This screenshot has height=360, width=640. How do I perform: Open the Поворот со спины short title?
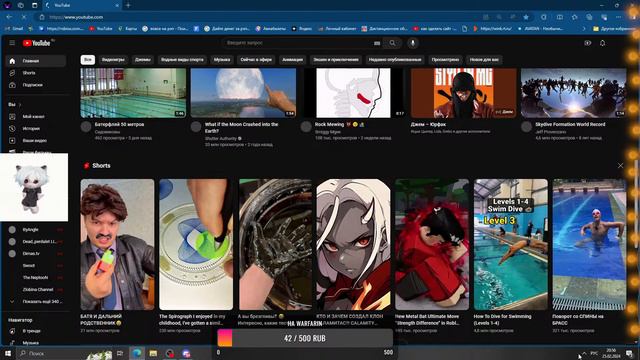pos(578,320)
